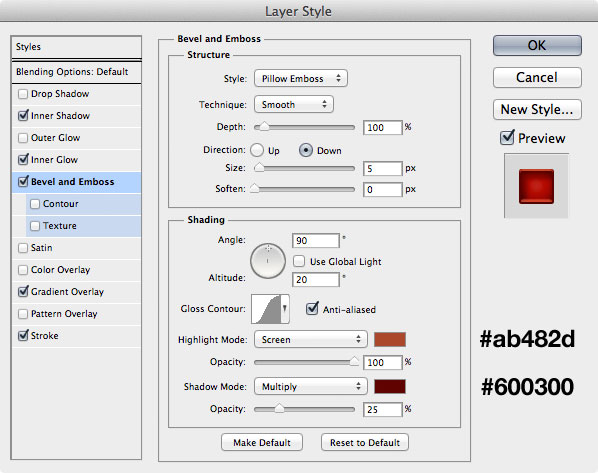The image size is (598, 473).
Task: Open the Shadow Mode dropdown showing Multiply
Action: (x=310, y=387)
